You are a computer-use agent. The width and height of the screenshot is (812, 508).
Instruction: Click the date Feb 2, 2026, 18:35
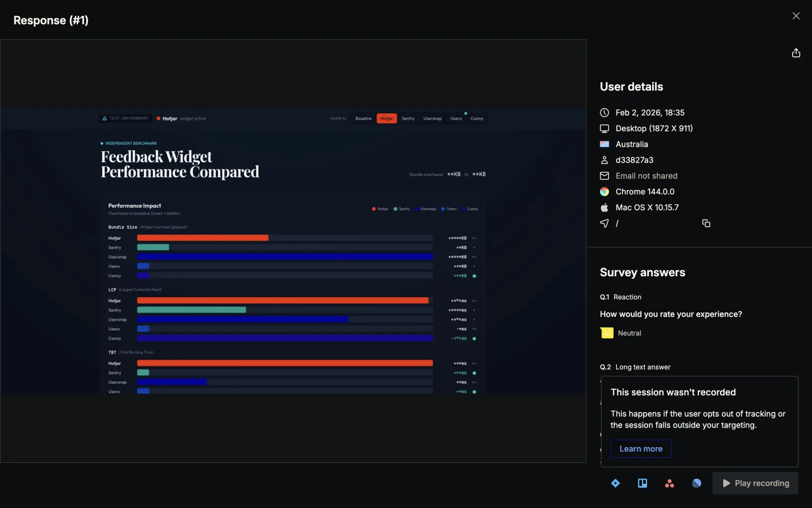650,113
